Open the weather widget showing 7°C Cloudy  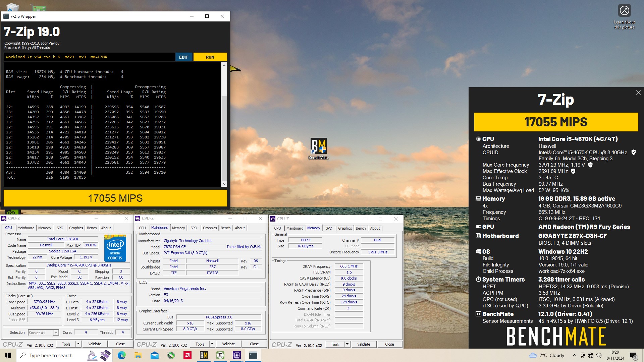547,355
